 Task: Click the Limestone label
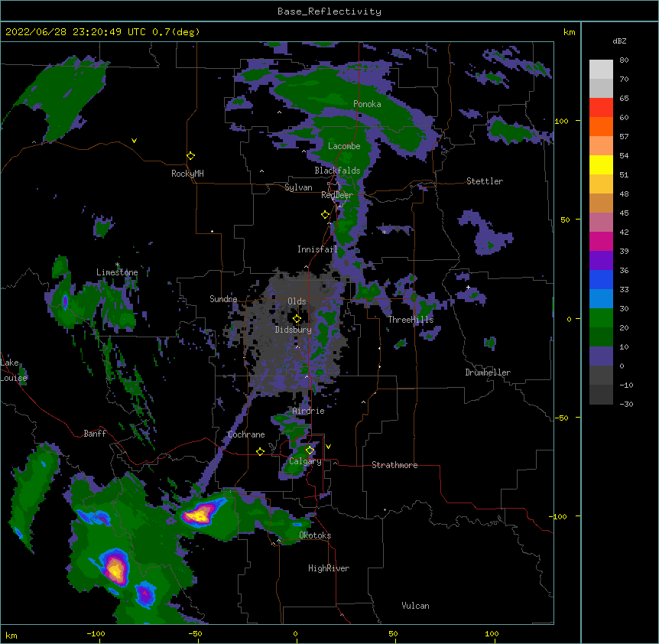(x=117, y=272)
